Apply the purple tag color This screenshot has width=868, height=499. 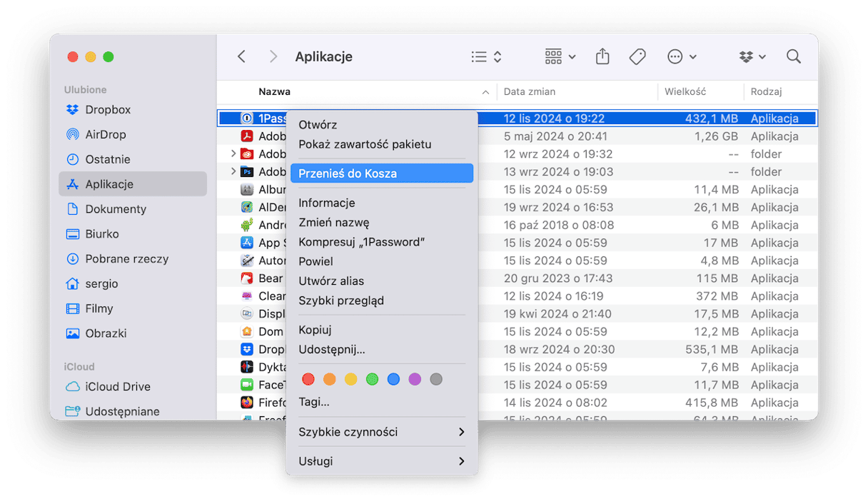[415, 379]
